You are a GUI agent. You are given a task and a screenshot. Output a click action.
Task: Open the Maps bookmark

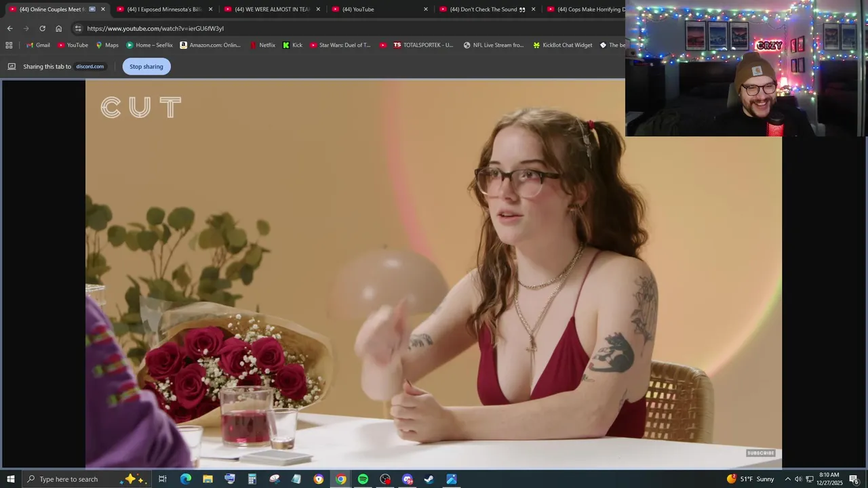coord(107,45)
